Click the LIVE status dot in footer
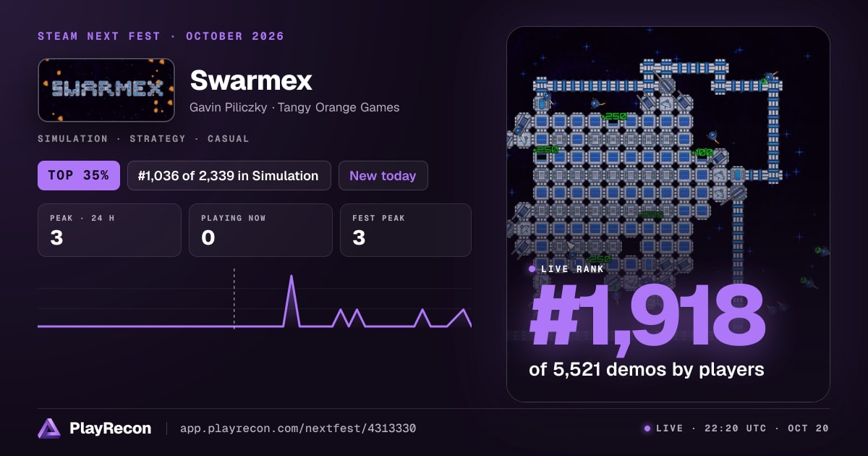 point(647,428)
